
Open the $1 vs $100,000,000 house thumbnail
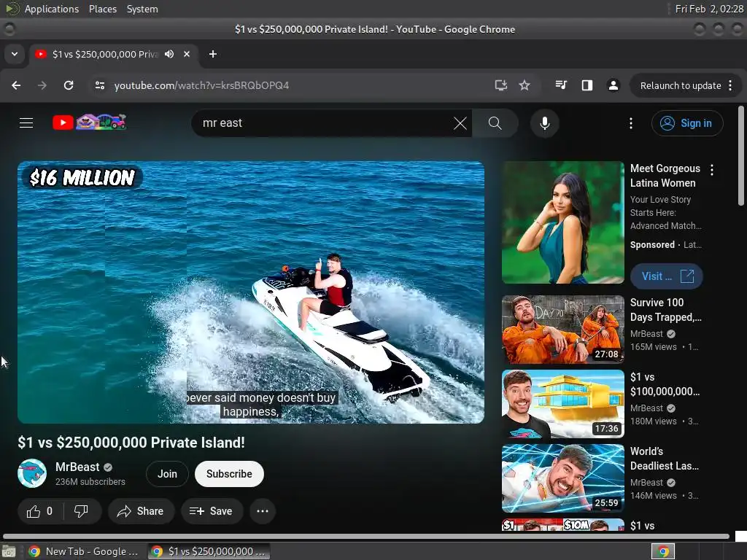pos(562,404)
